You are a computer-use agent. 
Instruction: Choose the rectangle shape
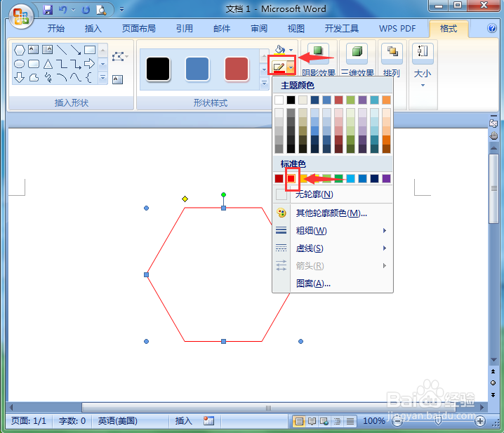tap(90, 50)
